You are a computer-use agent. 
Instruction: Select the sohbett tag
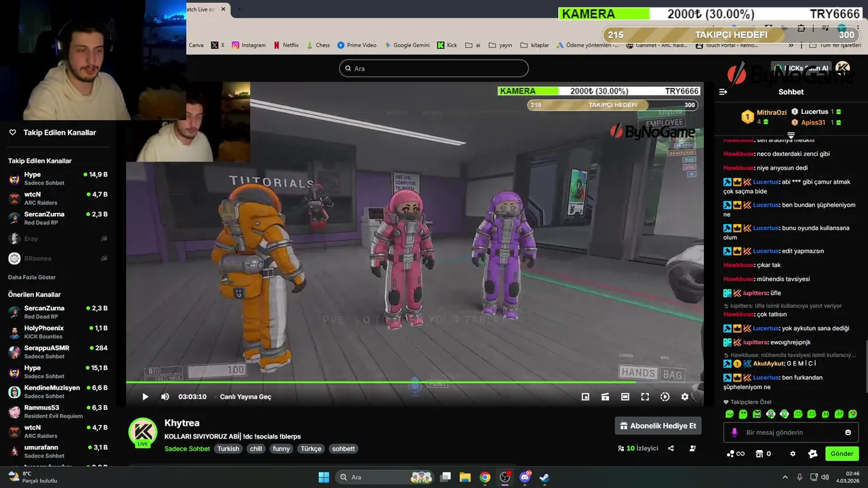coord(344,449)
